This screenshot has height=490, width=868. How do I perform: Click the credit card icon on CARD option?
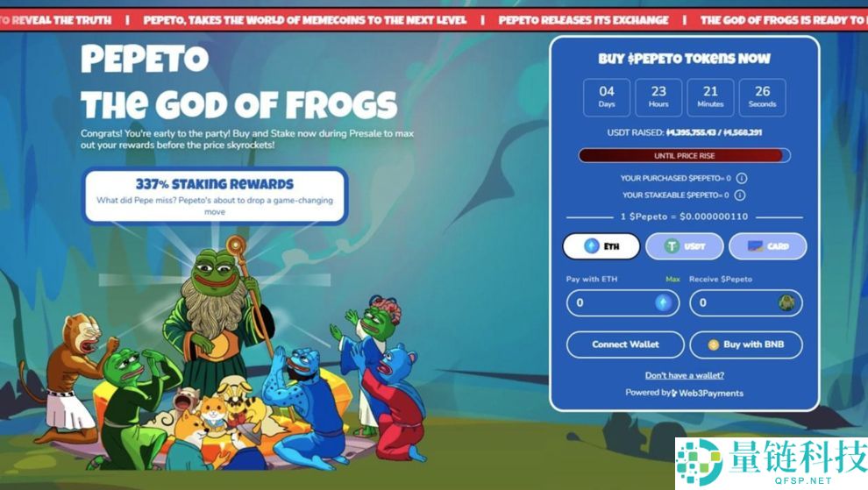tap(755, 246)
